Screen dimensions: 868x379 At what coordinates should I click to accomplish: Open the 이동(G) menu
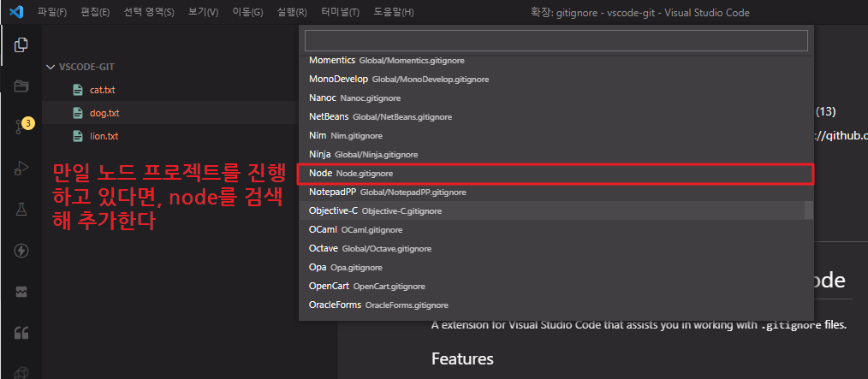(247, 12)
